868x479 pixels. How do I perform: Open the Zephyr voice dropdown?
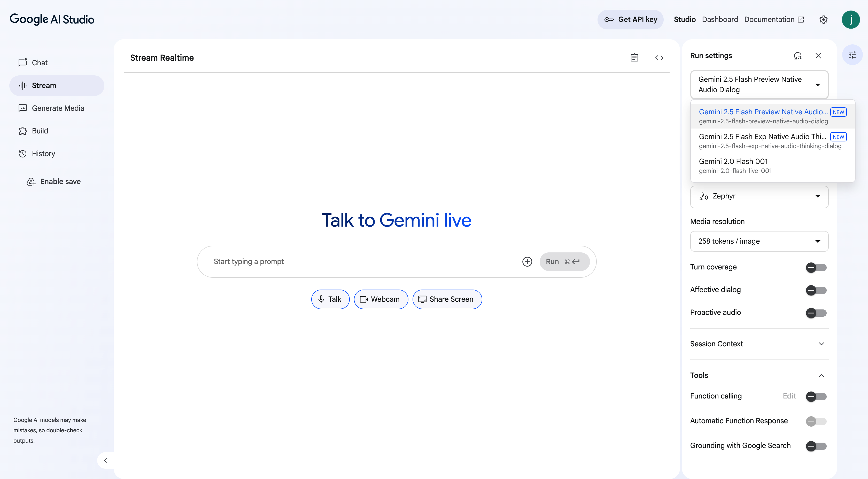759,197
